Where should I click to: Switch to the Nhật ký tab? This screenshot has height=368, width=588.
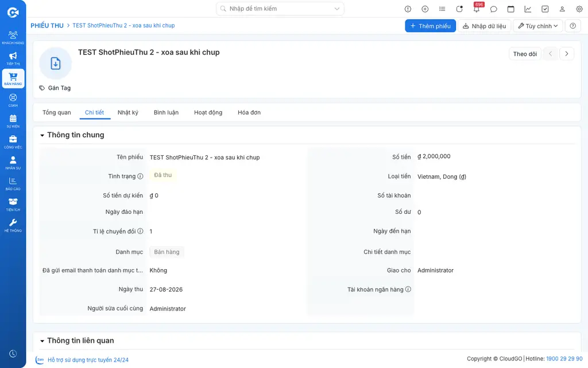click(128, 112)
